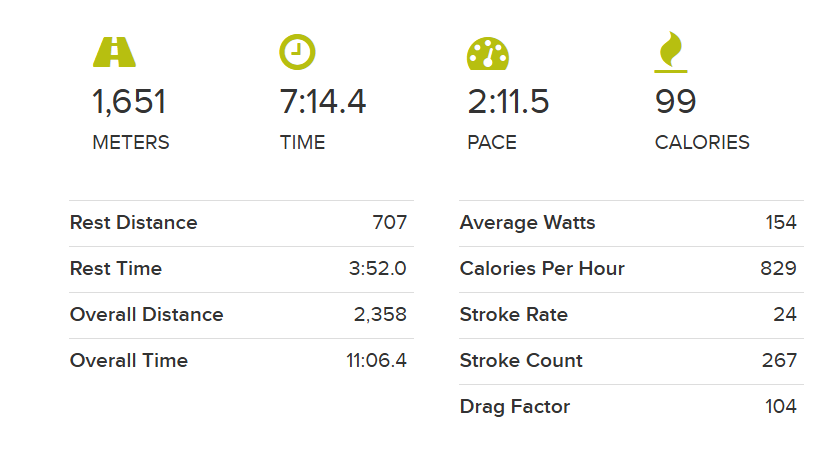This screenshot has height=467, width=839.
Task: Select the 7:14.4 time value
Action: (x=323, y=101)
